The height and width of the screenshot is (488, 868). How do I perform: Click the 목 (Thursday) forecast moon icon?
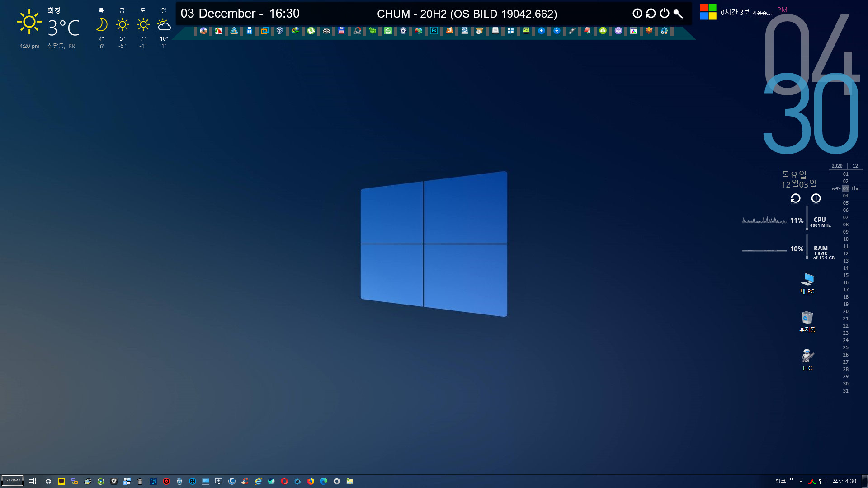coord(102,24)
